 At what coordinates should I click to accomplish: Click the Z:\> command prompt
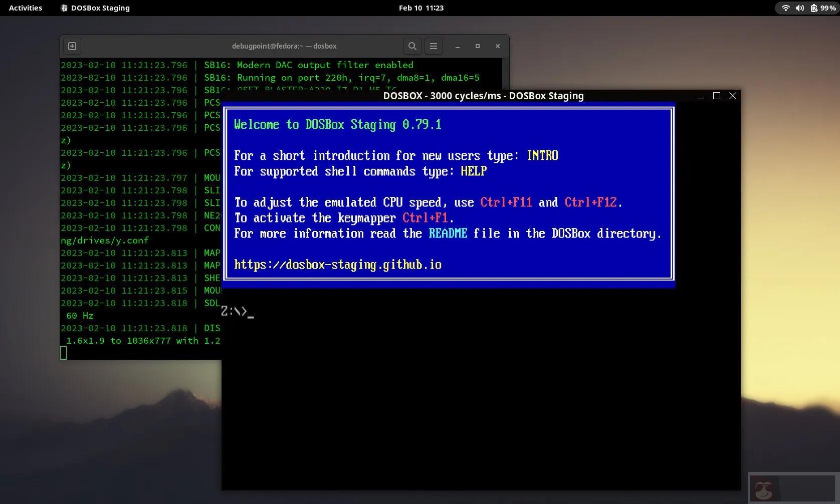coord(236,311)
